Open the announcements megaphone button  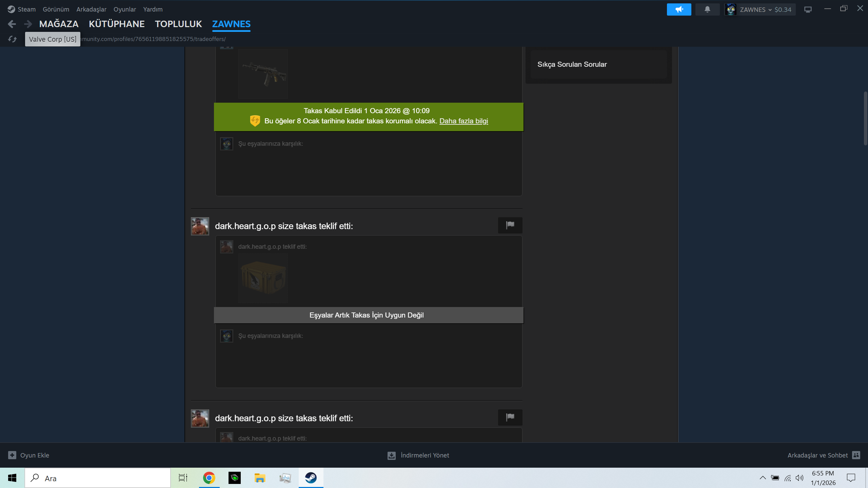(679, 9)
